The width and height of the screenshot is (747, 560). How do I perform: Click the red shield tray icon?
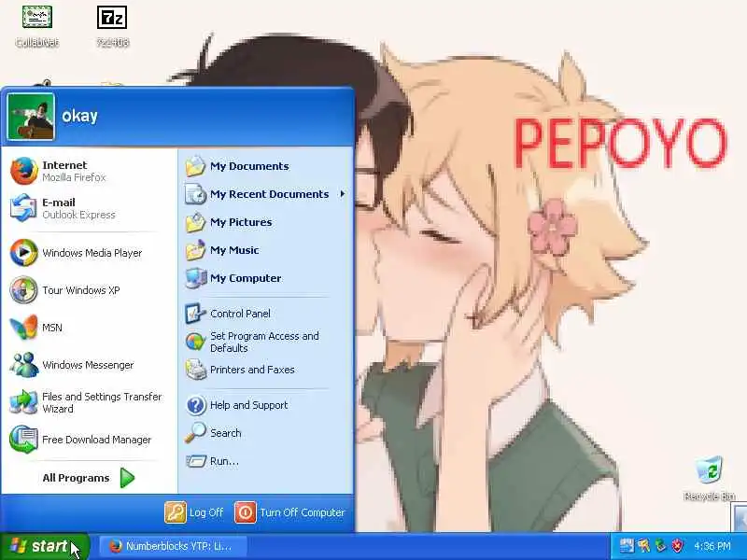[678, 546]
